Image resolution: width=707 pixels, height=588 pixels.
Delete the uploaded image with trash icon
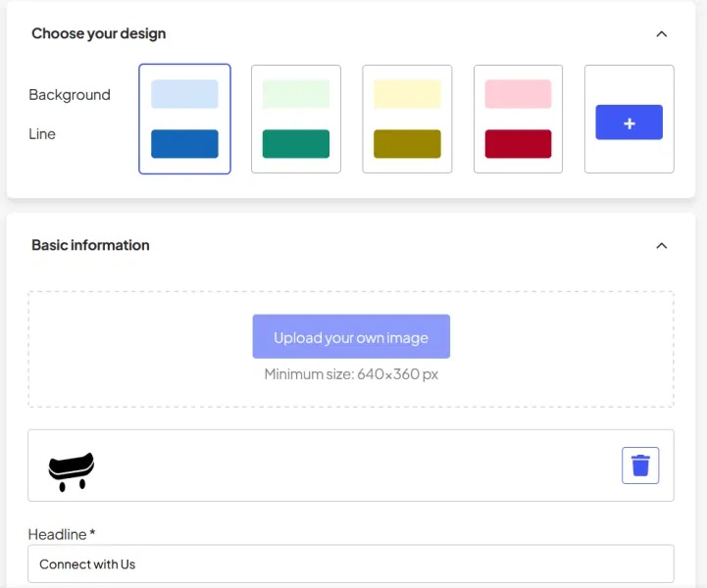tap(640, 465)
